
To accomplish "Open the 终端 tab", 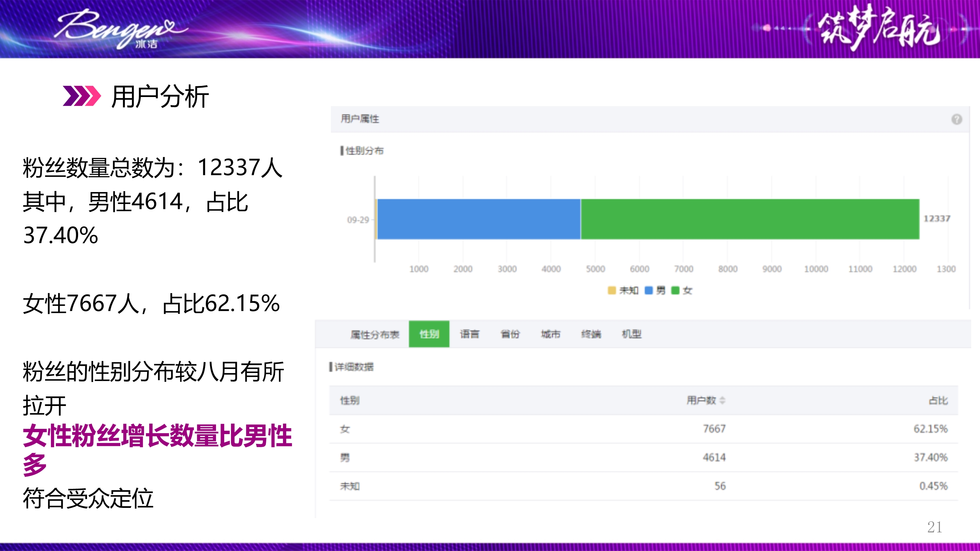I will point(591,334).
